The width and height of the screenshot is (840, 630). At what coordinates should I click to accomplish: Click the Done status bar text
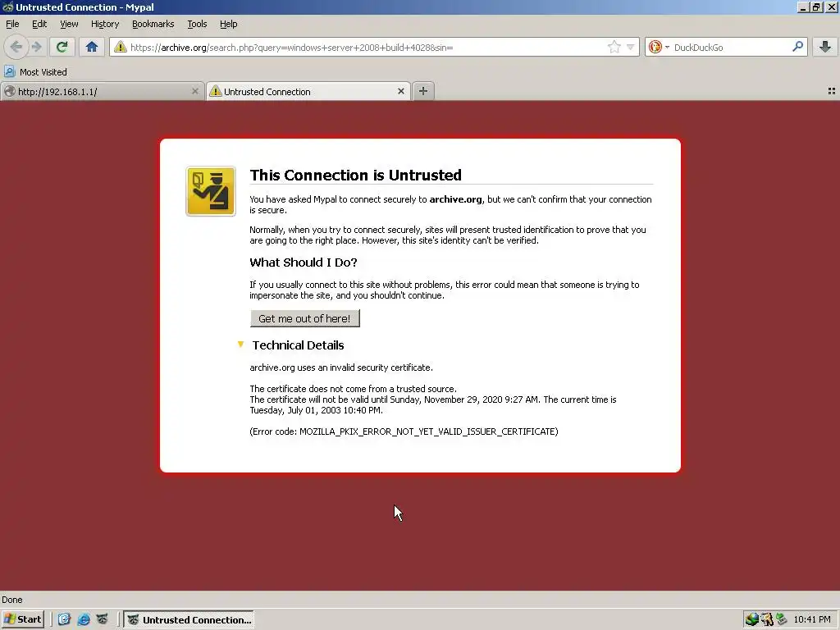pyautogui.click(x=12, y=600)
